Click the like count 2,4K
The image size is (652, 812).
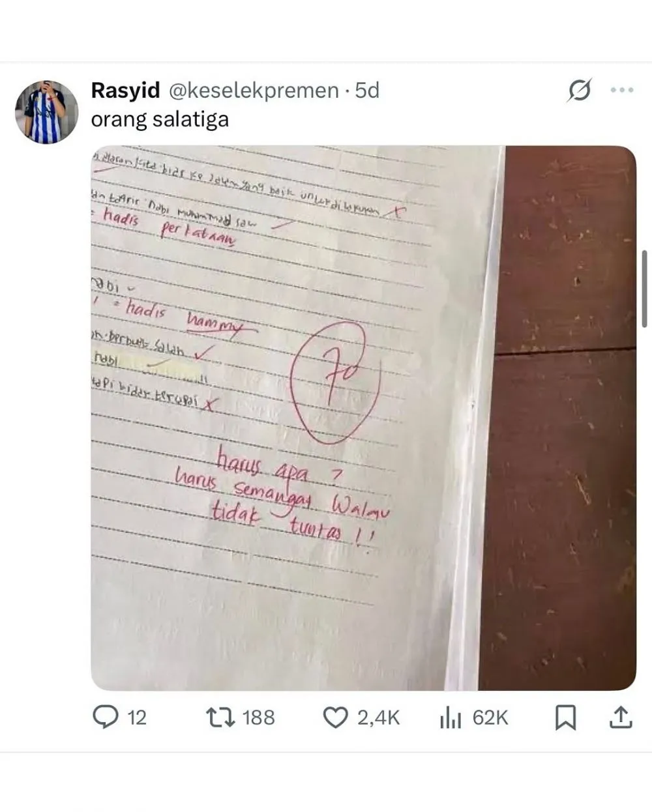tap(378, 718)
